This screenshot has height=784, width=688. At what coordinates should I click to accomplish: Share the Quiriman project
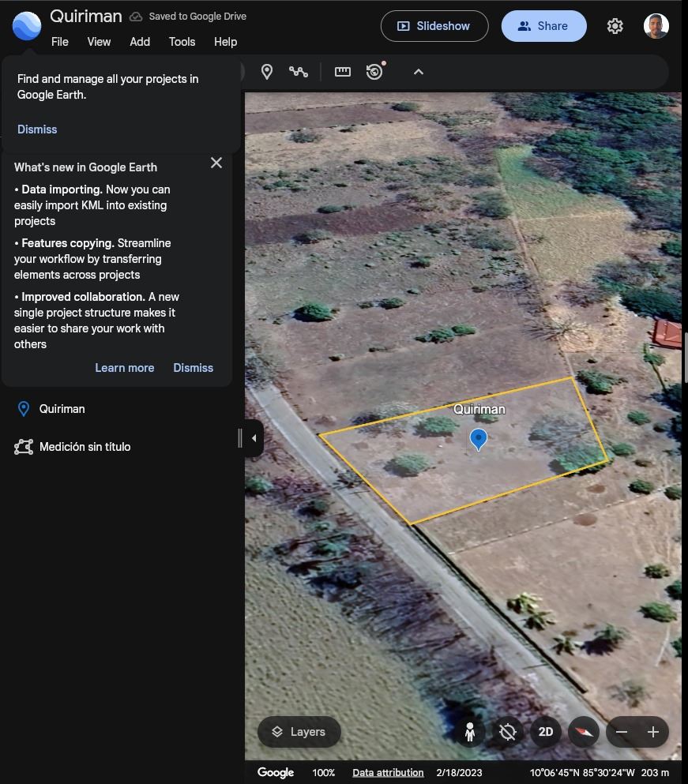tap(544, 26)
